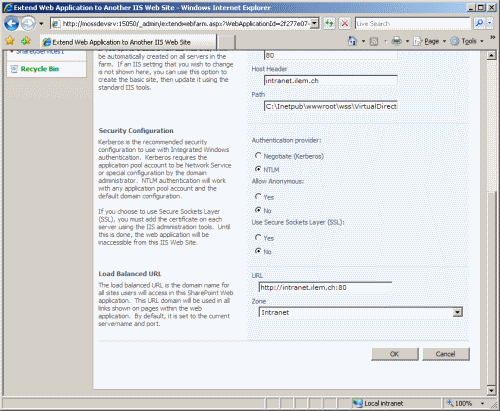
Task: Click the RSS Feeds toolbar icon
Action: tap(374, 41)
